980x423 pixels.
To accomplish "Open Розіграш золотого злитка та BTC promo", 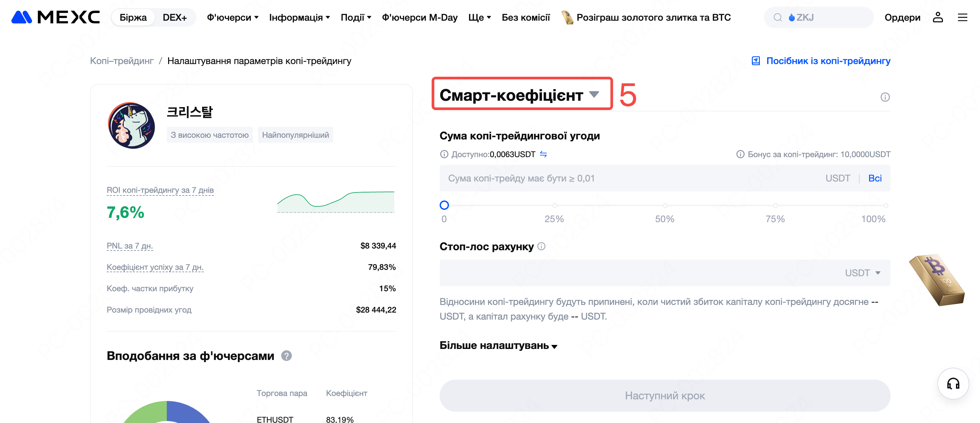I will pos(653,17).
